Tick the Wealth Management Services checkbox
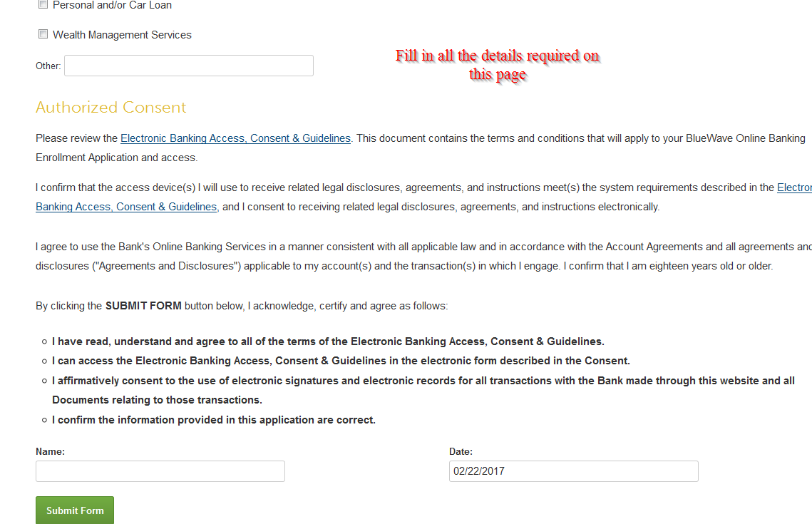This screenshot has width=812, height=524. pyautogui.click(x=43, y=34)
